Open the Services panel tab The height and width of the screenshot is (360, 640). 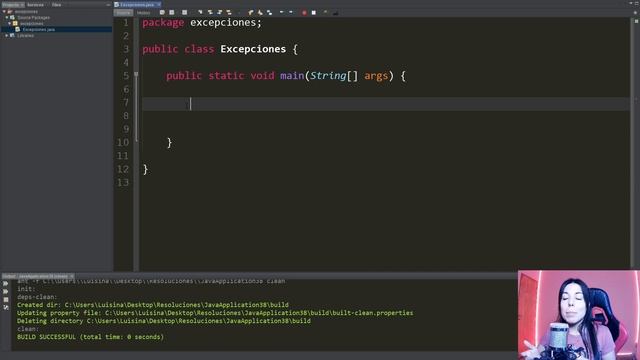coord(36,4)
